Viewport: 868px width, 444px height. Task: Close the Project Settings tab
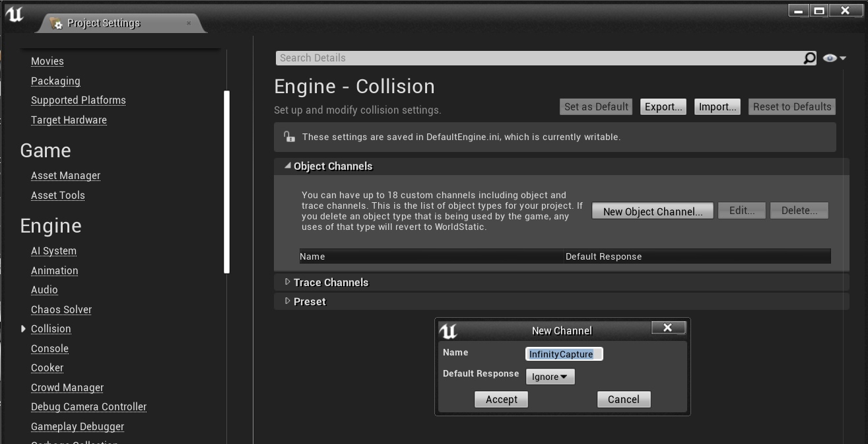point(188,23)
